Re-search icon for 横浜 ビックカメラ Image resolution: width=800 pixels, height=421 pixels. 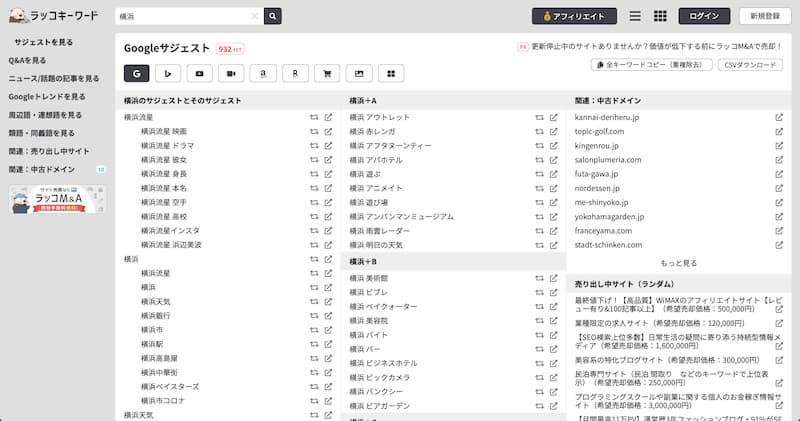[x=539, y=378]
